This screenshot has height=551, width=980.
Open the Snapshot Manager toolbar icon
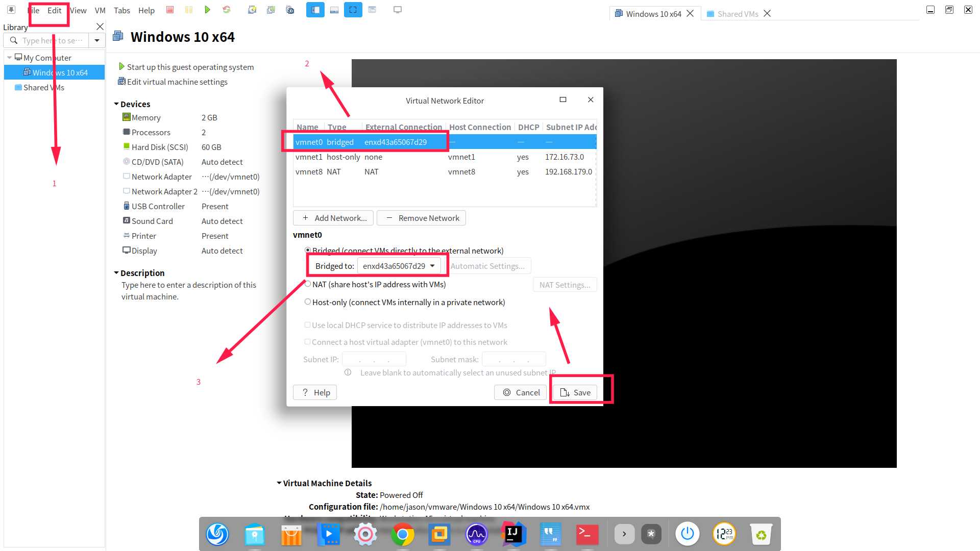(x=290, y=10)
